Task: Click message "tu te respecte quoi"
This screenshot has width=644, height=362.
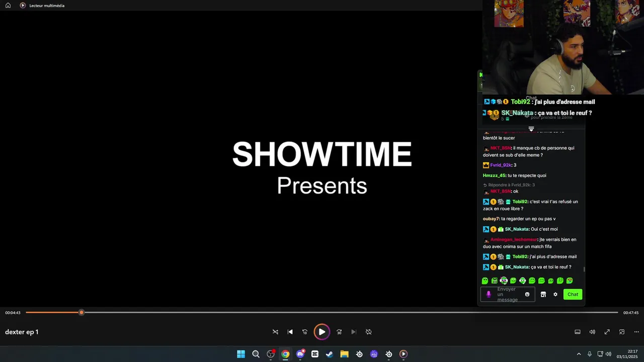Action: (527, 175)
